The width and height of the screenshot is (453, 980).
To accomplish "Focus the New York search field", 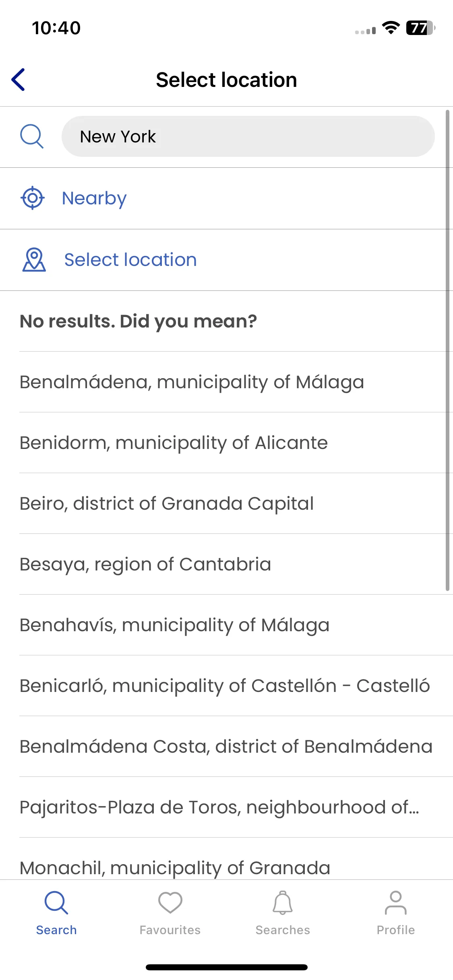I will click(x=248, y=136).
